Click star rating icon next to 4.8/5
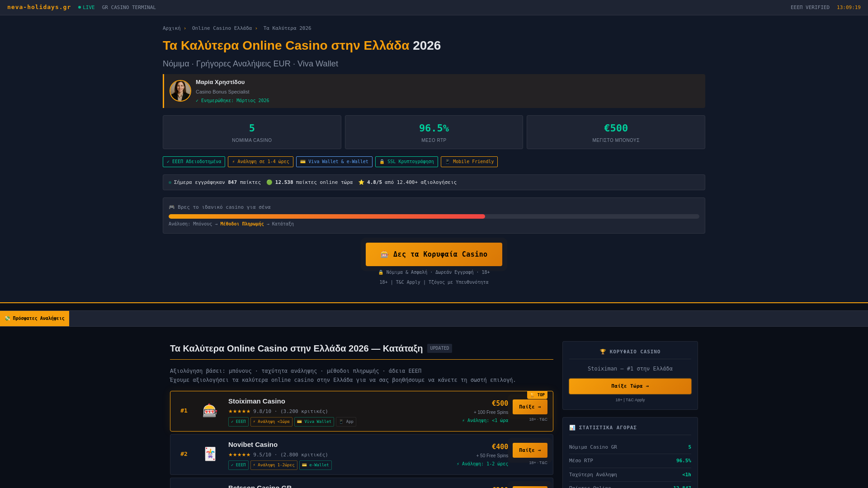Screen dimensions: 868x488 [361, 183]
